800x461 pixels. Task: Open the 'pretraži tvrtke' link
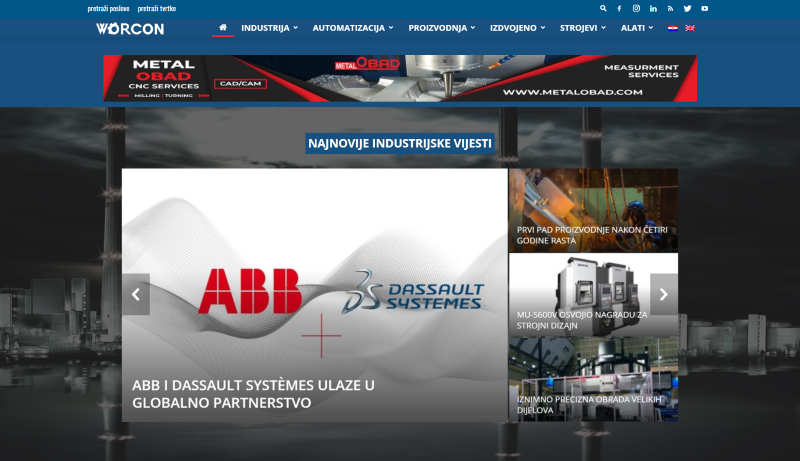157,9
